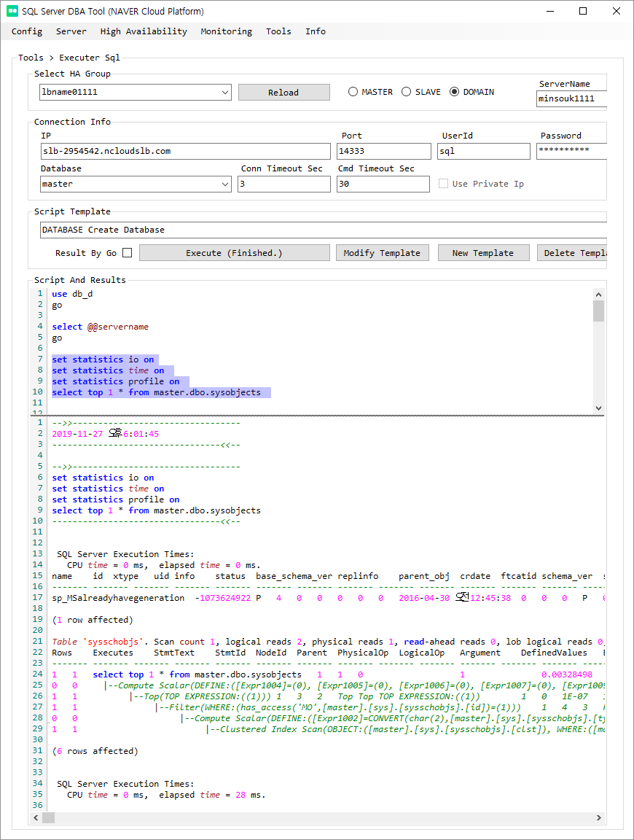Click the Modify Template button
This screenshot has height=840, width=634.
[x=383, y=253]
